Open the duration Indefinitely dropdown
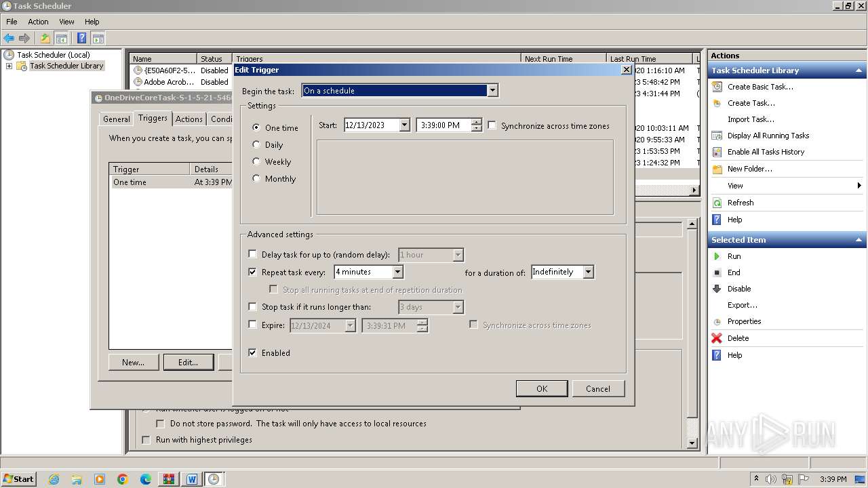This screenshot has height=488, width=868. (x=589, y=272)
